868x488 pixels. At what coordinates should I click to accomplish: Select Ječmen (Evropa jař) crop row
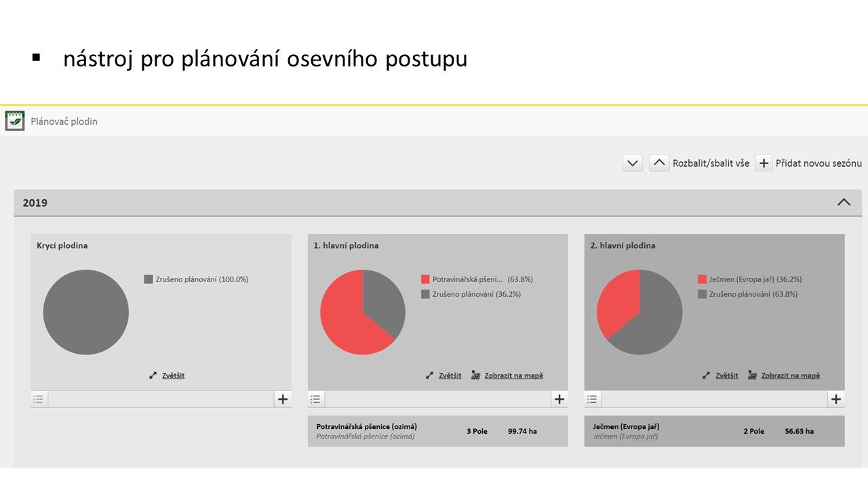(x=714, y=431)
